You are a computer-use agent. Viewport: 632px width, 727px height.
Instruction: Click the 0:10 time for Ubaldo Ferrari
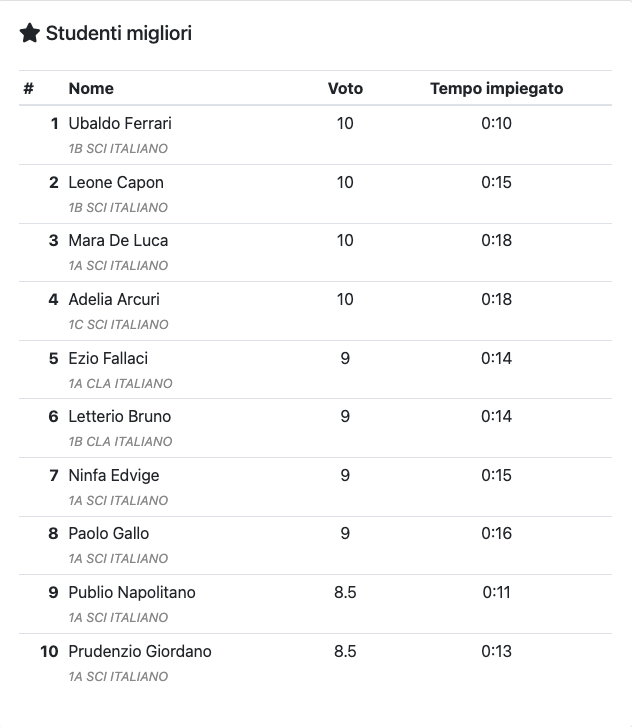coord(496,123)
